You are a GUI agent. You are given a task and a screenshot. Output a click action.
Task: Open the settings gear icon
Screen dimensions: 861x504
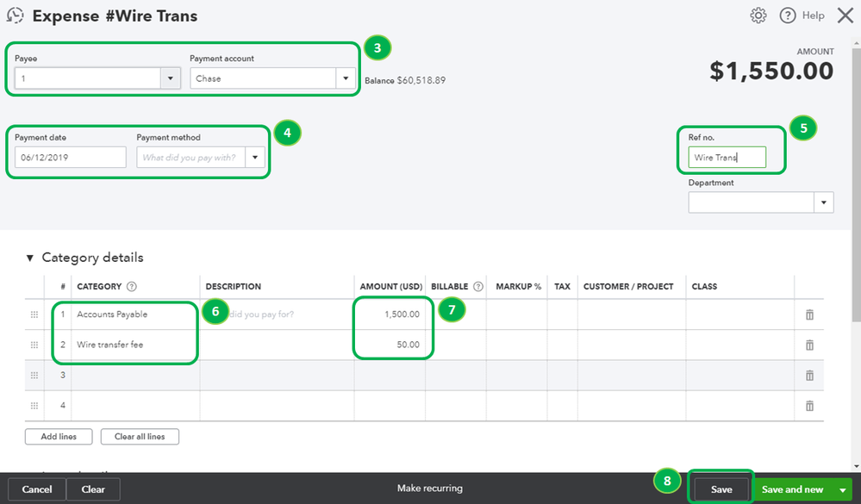[758, 15]
